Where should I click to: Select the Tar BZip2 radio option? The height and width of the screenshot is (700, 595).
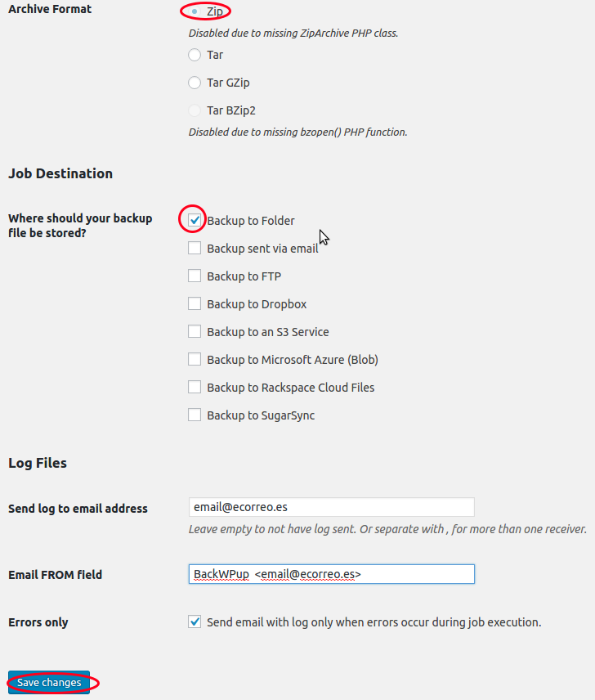click(195, 110)
